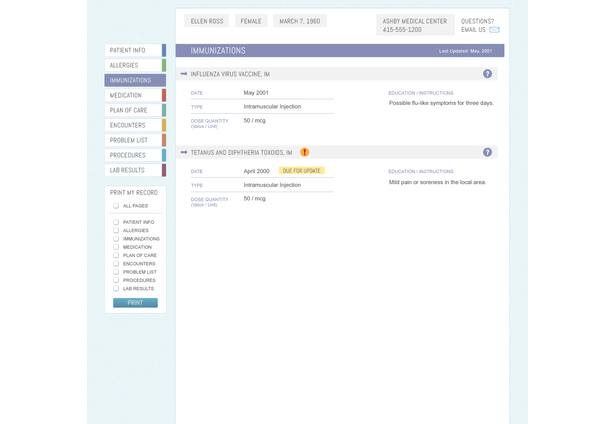Show Lab Results section

[x=135, y=170]
